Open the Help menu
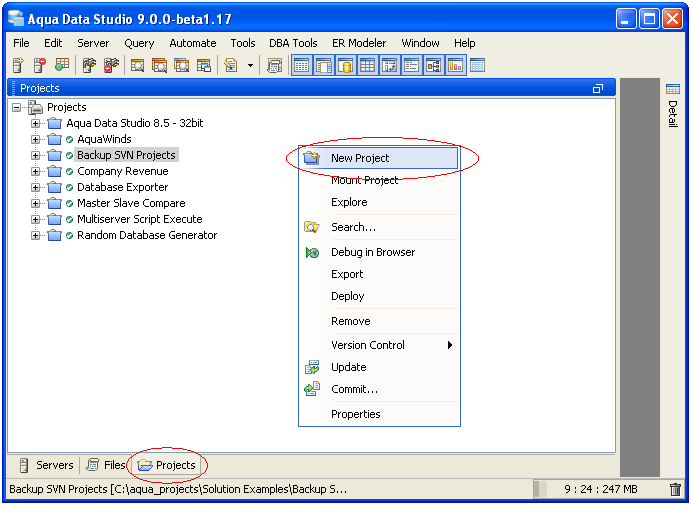This screenshot has height=505, width=692. [x=465, y=43]
